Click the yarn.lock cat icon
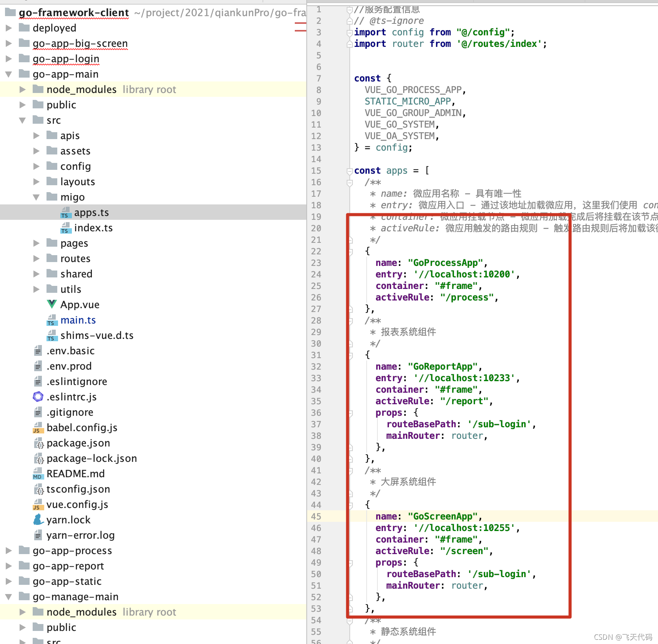 coord(38,520)
